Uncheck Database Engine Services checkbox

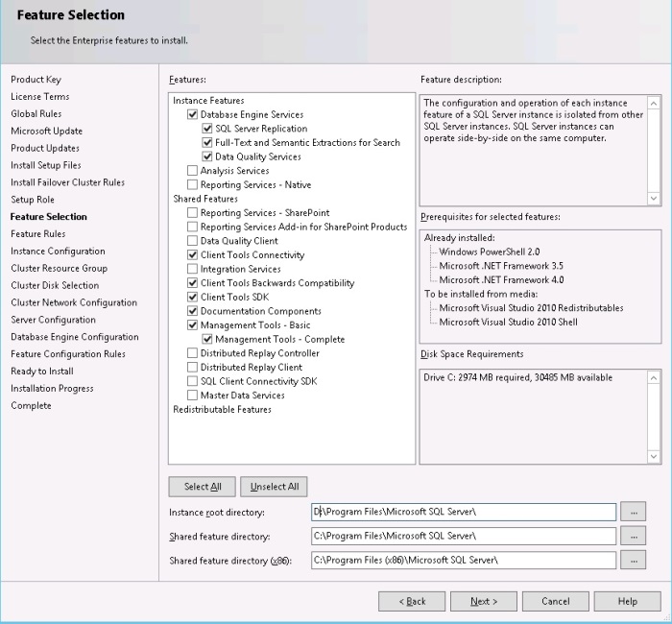[x=192, y=114]
